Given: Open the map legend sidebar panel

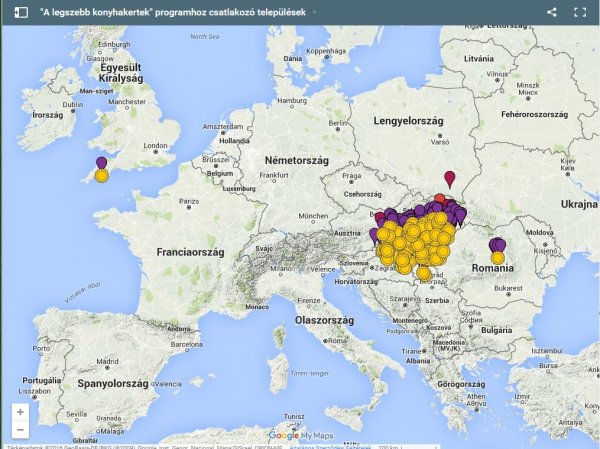Looking at the screenshot, I should pyautogui.click(x=21, y=12).
